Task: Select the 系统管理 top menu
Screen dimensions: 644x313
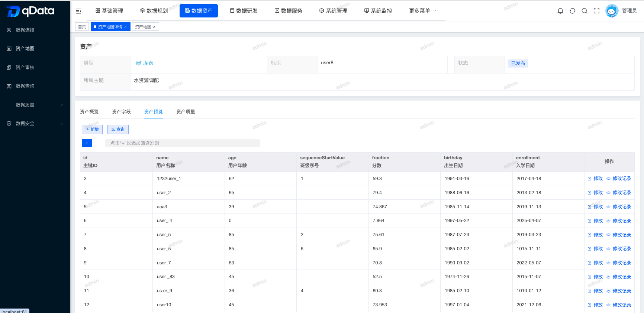Action: click(x=334, y=11)
